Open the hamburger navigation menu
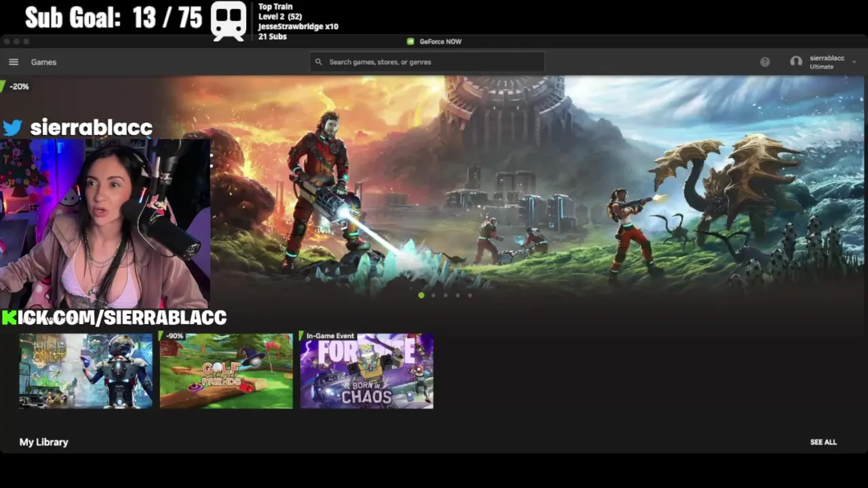The height and width of the screenshot is (488, 868). (x=13, y=62)
